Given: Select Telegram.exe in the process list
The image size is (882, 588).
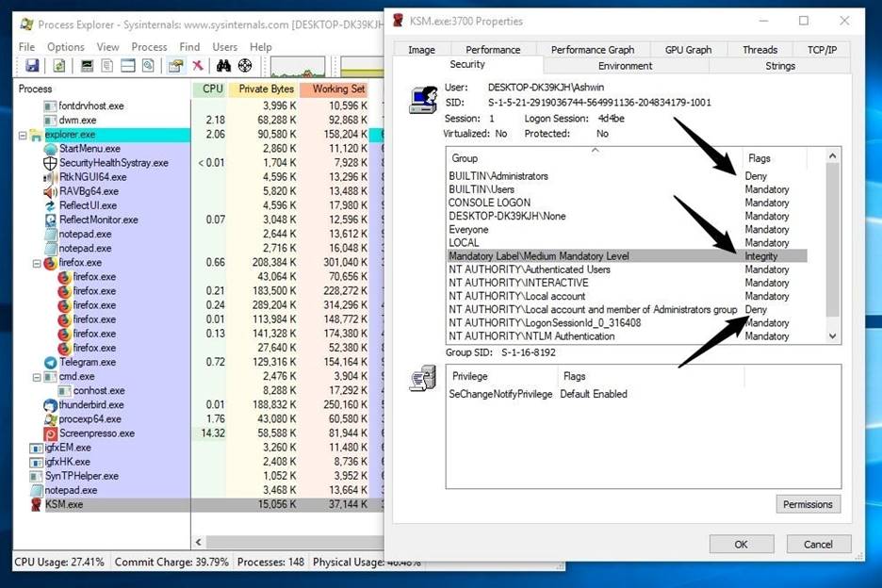Looking at the screenshot, I should point(87,362).
